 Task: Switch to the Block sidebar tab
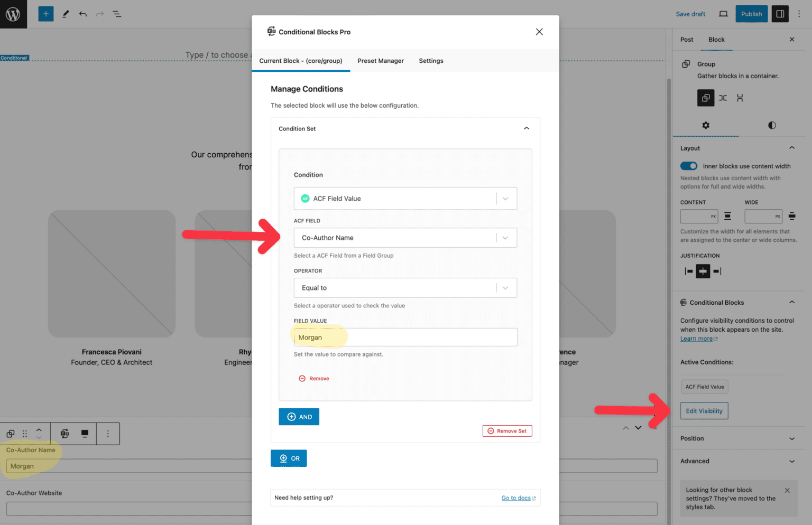pyautogui.click(x=716, y=40)
